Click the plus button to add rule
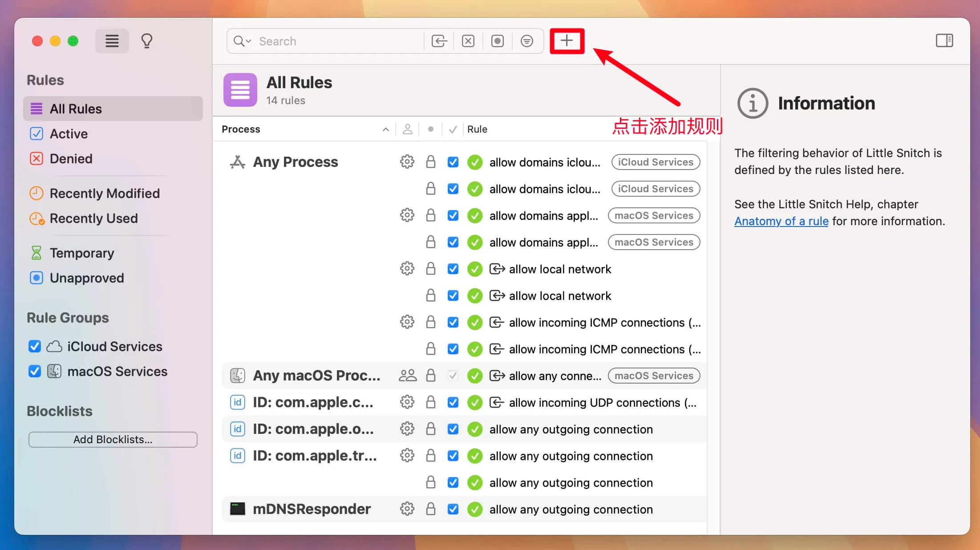The image size is (980, 550). coord(567,41)
